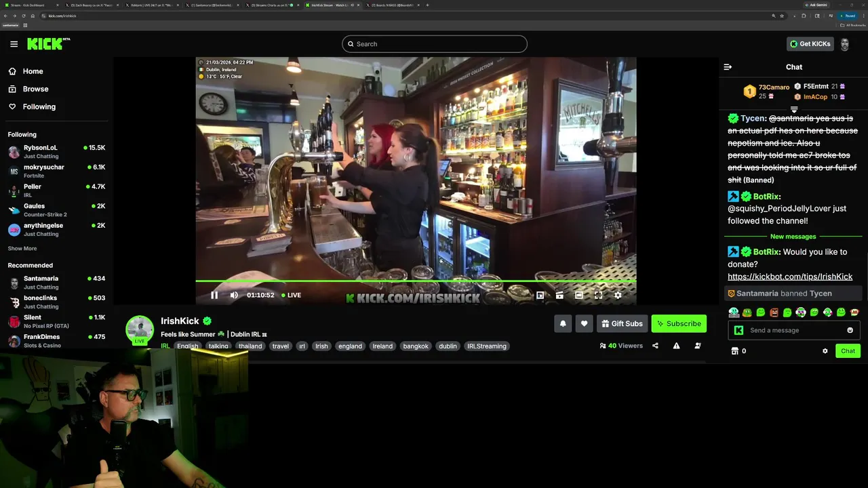Image resolution: width=868 pixels, height=488 pixels.
Task: Jump to LIVE in the player
Action: (x=292, y=295)
